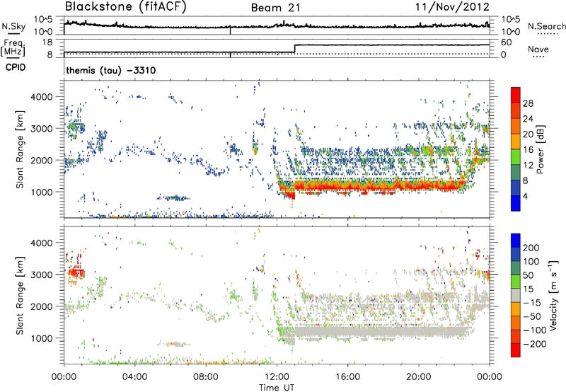Click the '18' frequency axis value

(47, 42)
